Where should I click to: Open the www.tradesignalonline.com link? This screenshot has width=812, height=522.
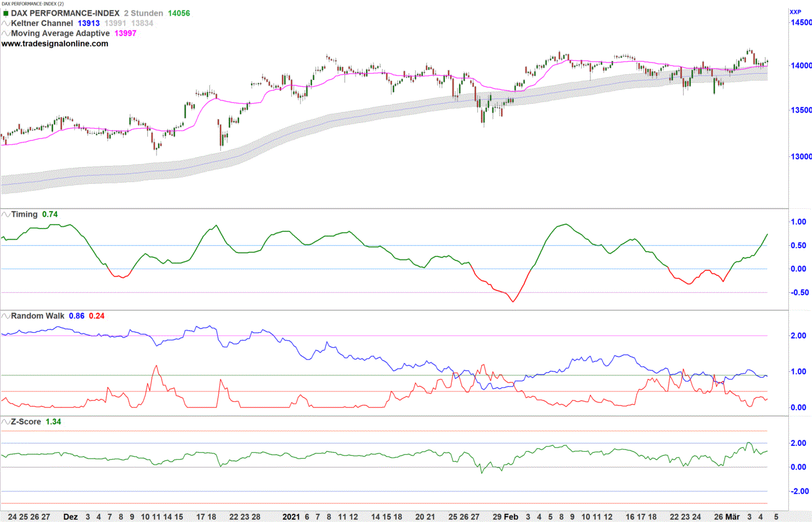55,43
